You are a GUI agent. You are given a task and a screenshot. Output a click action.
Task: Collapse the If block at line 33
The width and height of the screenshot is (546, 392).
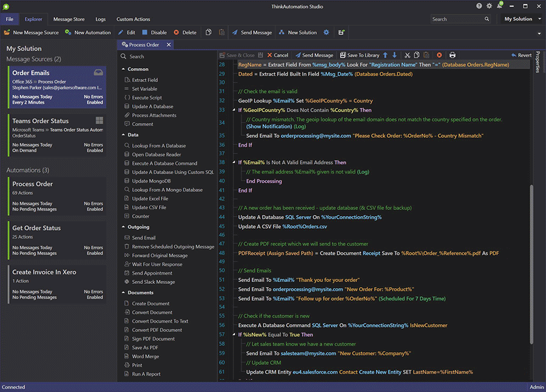tap(234, 110)
